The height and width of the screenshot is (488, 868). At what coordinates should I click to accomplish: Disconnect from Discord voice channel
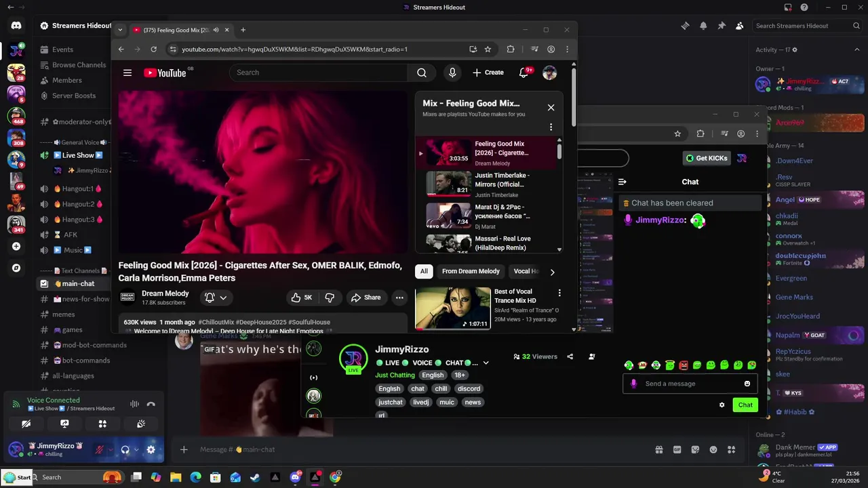coord(151,405)
